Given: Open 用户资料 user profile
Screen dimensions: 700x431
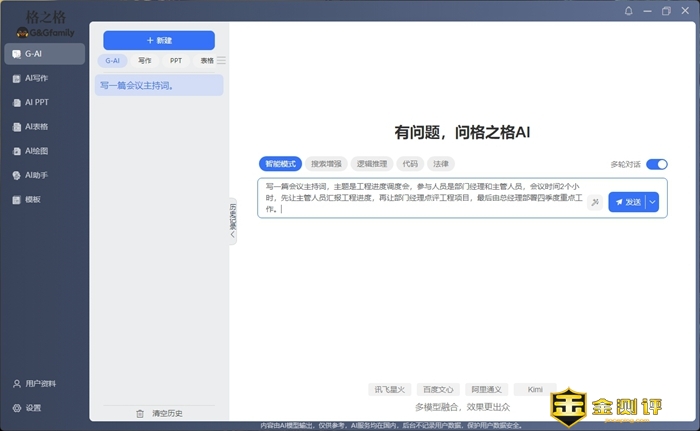Looking at the screenshot, I should (x=40, y=384).
